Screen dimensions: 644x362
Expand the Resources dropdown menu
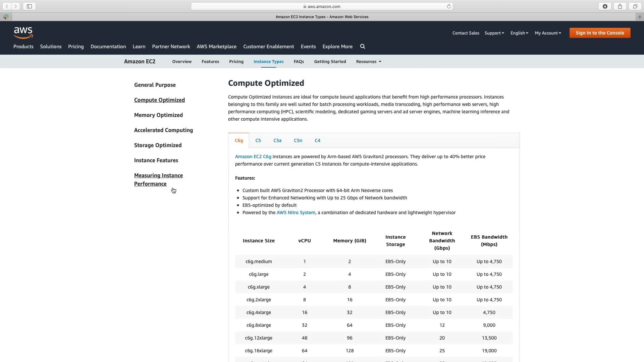tap(369, 62)
